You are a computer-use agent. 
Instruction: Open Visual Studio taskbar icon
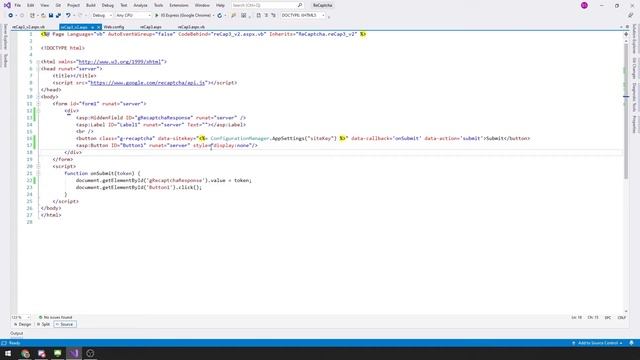74,353
